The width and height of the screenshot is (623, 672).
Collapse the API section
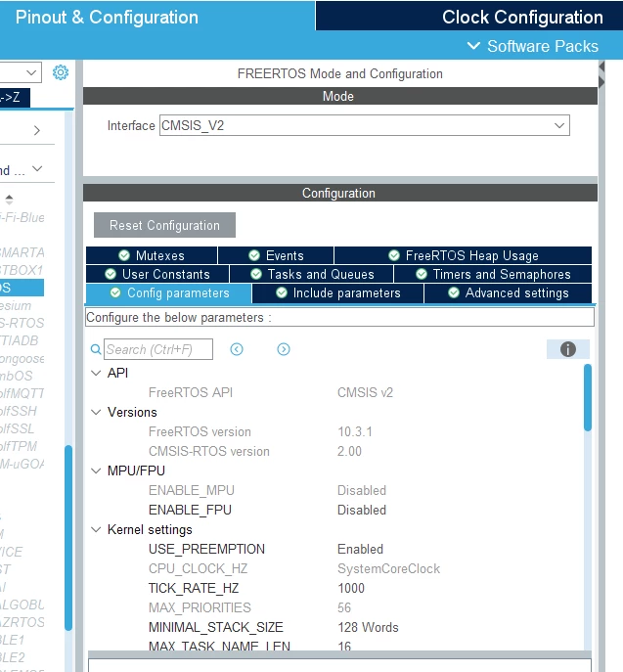(x=96, y=373)
